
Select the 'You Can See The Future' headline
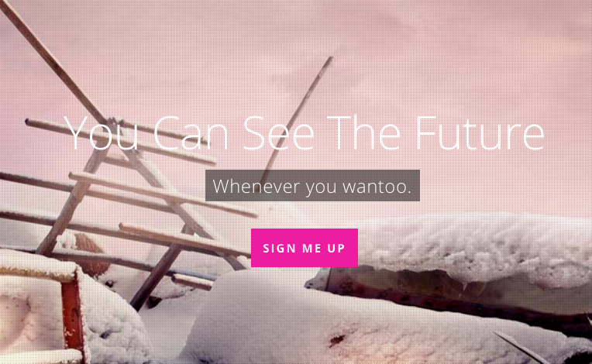click(305, 133)
